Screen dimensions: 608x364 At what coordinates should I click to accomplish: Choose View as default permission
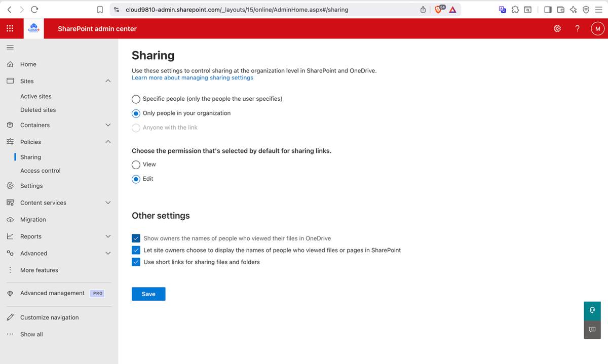click(x=136, y=165)
